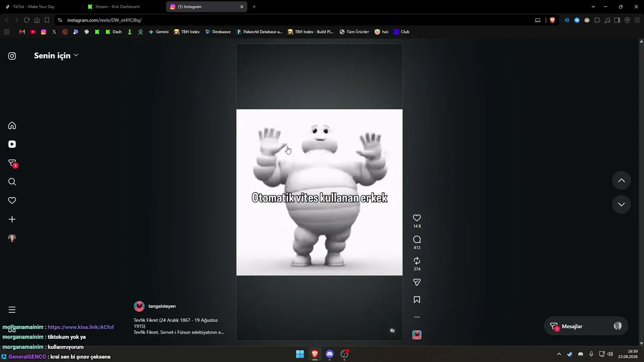
Task: Open the tab search dropdown arrow
Action: pos(593,7)
